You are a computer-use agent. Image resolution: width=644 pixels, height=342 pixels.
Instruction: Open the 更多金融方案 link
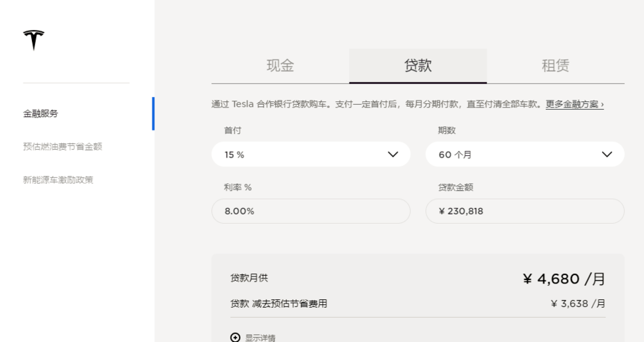574,105
